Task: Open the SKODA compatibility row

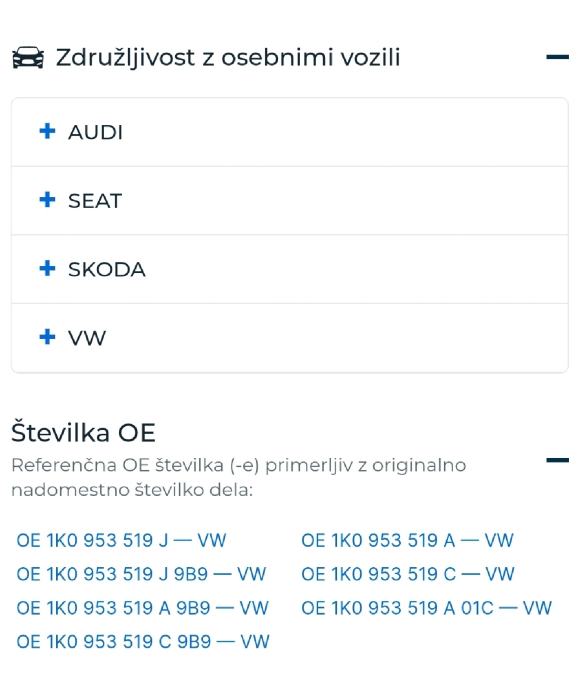Action: [290, 269]
